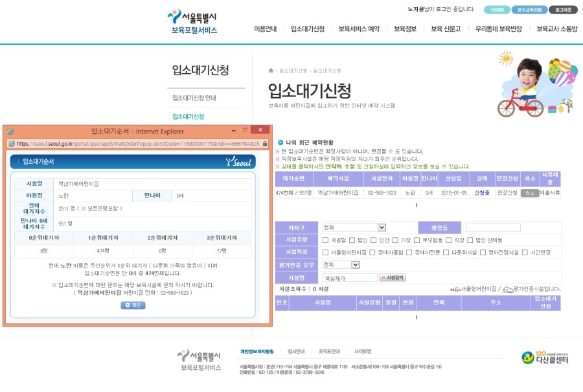This screenshot has height=392, width=583.
Task: Click the 신청중 status link
Action: pos(482,193)
